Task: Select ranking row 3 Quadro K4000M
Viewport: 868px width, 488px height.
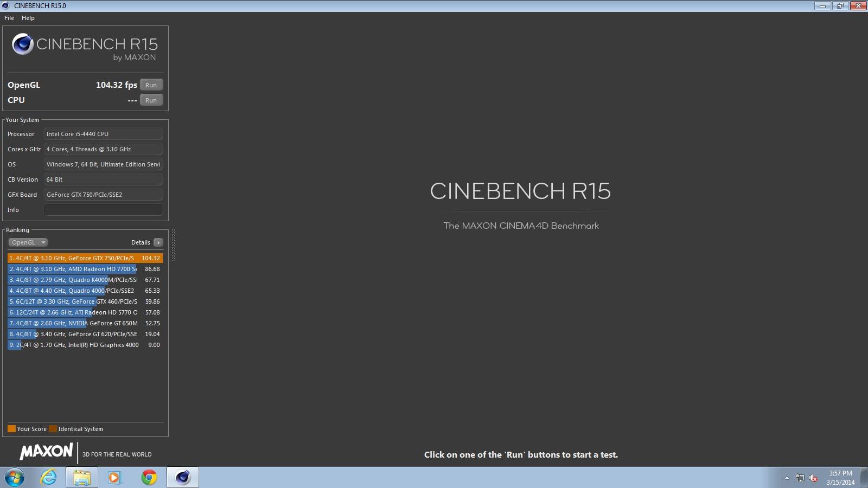Action: click(85, 280)
